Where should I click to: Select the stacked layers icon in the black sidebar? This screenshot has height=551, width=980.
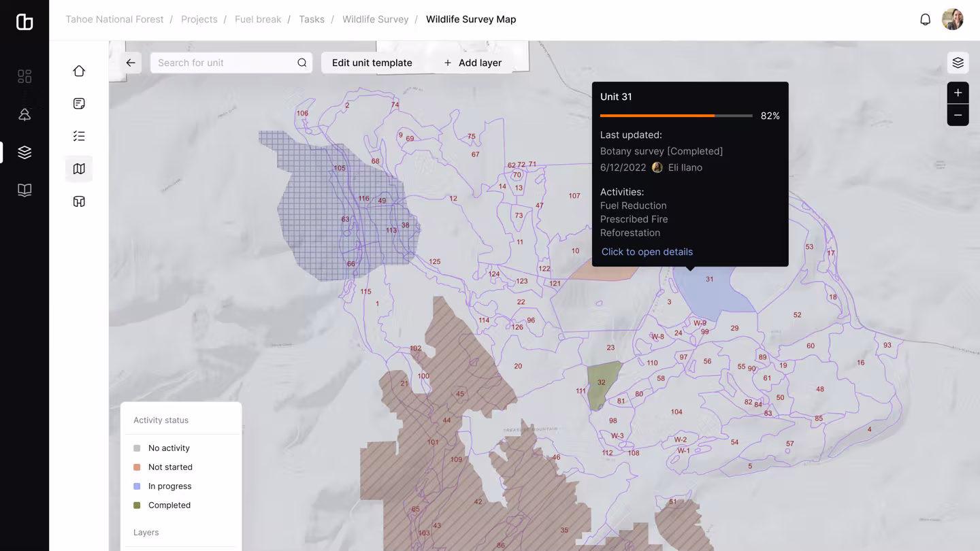point(24,152)
